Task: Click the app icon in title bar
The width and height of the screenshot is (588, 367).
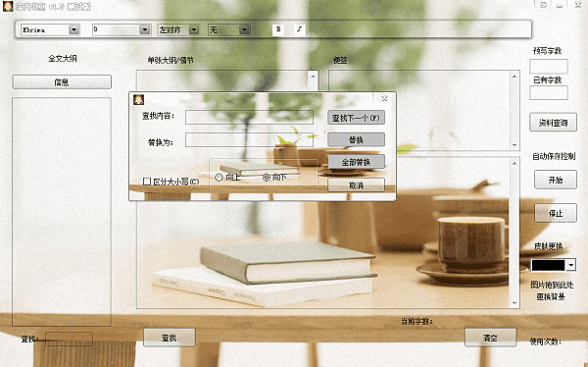Action: (x=8, y=6)
